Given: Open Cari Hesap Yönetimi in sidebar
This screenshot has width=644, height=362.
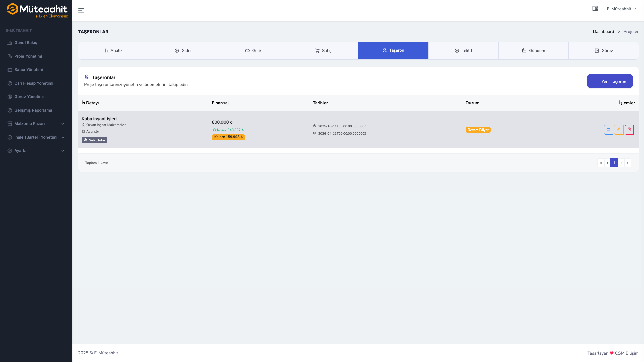Looking at the screenshot, I should [34, 83].
